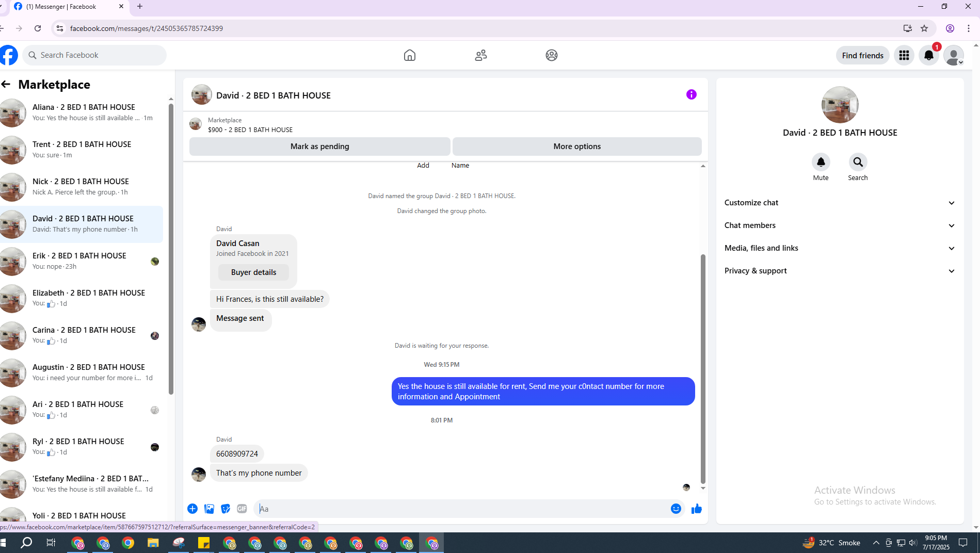Choose a sticker in the composer
Image resolution: width=980 pixels, height=553 pixels.
pos(226,509)
